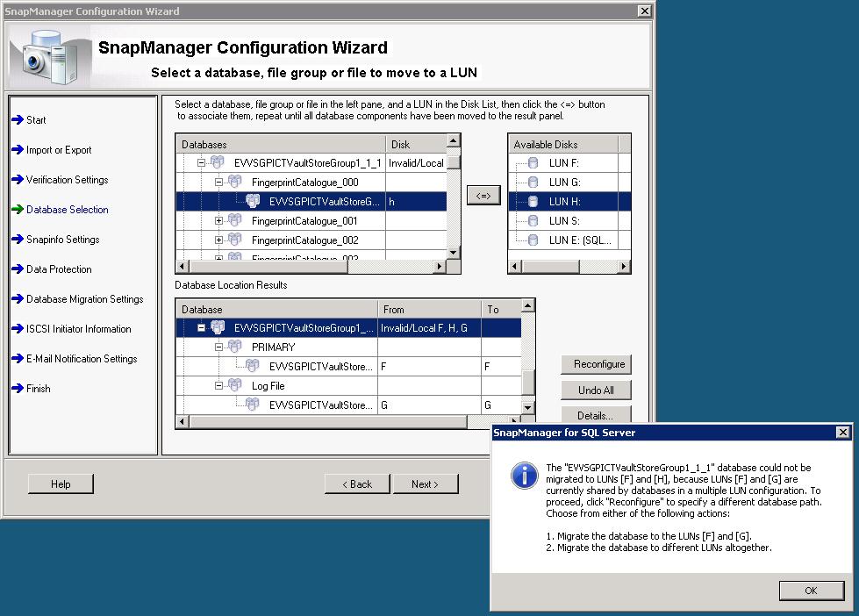
Task: Click OK in the SnapManager dialog
Action: pos(811,591)
